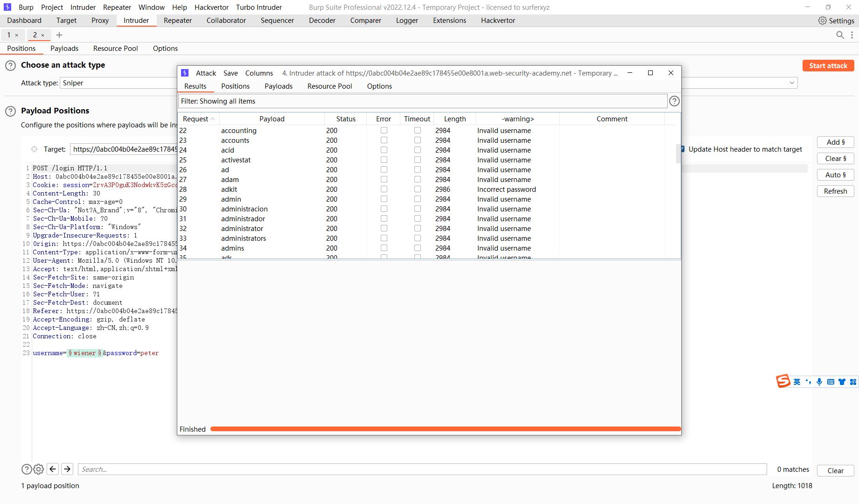Click the Refresh button
The width and height of the screenshot is (859, 504).
[x=836, y=191]
